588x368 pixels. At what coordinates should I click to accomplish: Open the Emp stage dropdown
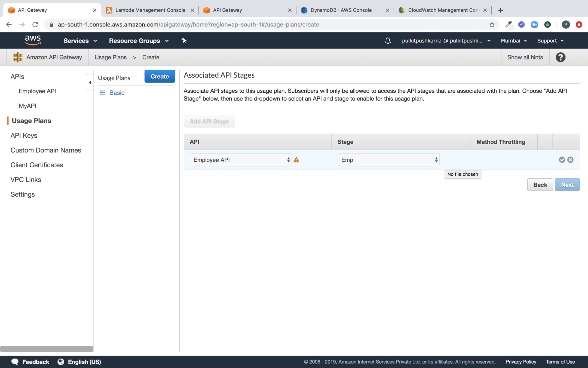click(x=388, y=160)
